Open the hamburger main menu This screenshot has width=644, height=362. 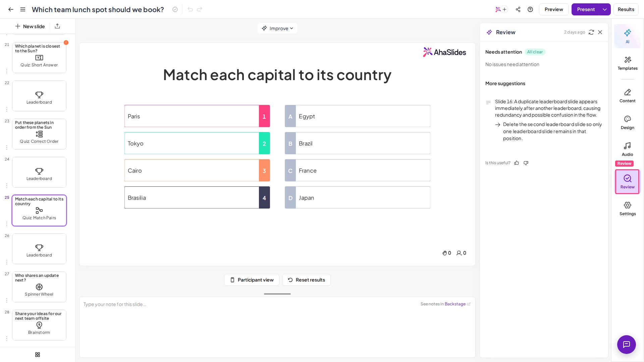23,9
